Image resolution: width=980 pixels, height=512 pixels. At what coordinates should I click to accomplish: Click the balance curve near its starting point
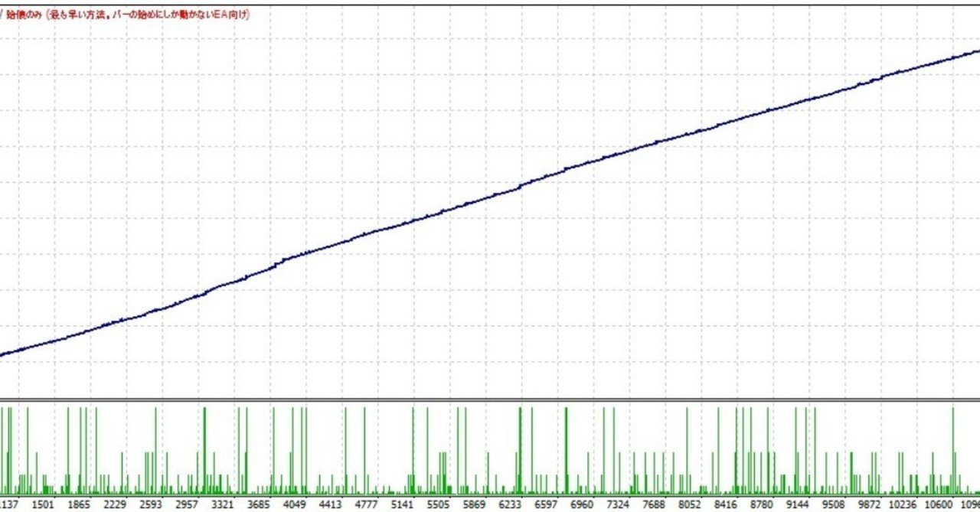coord(4,354)
